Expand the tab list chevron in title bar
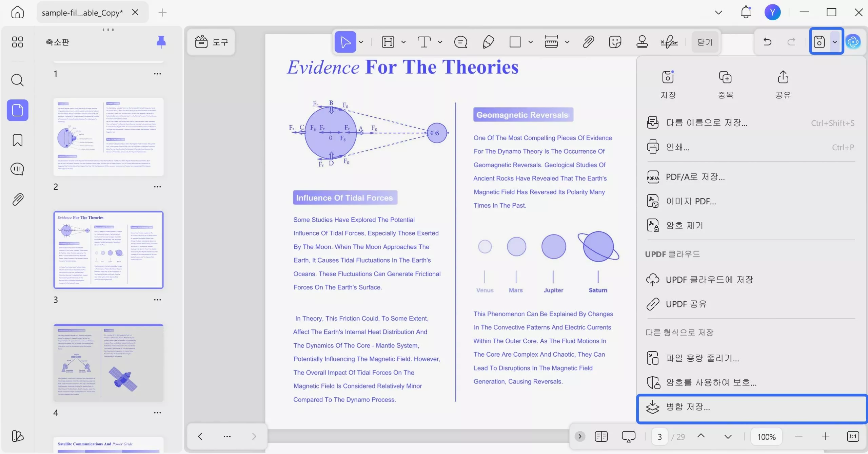 tap(718, 13)
